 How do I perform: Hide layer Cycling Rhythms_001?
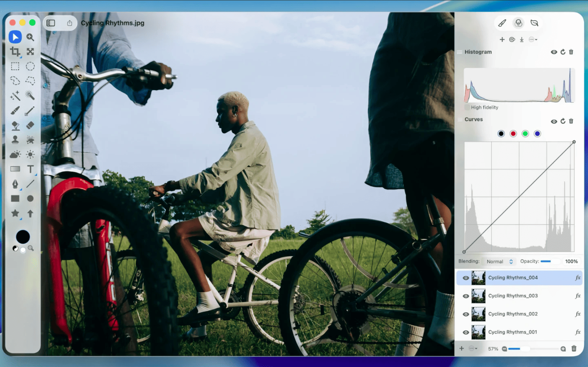coord(466,332)
